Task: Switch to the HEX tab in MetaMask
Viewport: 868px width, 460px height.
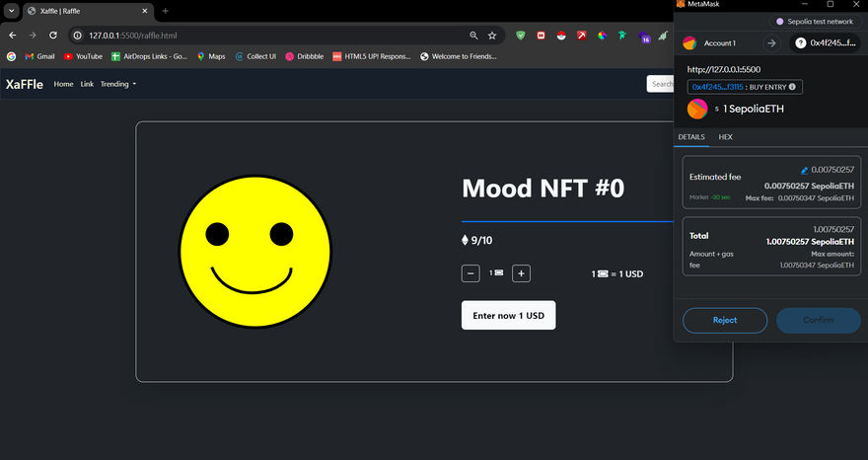Action: (x=725, y=137)
